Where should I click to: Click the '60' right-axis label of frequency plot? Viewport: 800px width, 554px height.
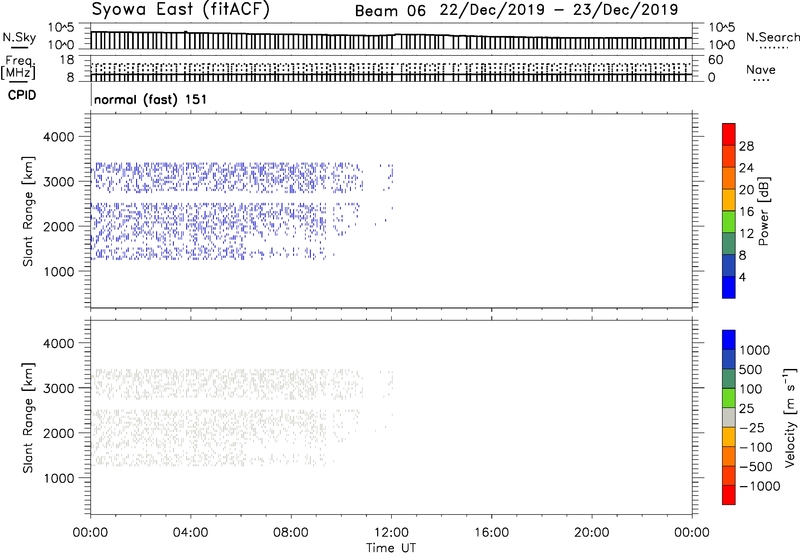point(716,60)
